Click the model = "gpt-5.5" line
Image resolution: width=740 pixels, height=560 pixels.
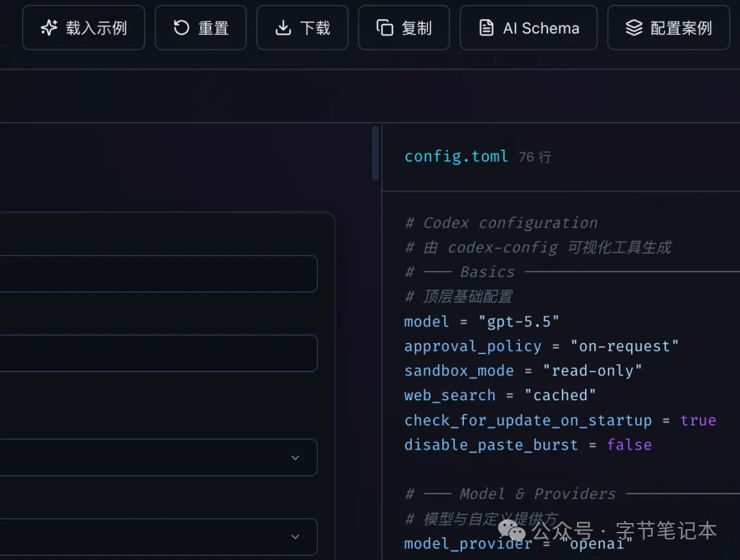coord(482,321)
